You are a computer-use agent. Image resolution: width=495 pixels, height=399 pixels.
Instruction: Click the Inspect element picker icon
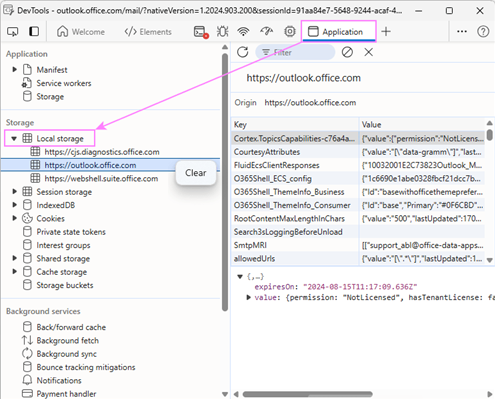pyautogui.click(x=13, y=32)
